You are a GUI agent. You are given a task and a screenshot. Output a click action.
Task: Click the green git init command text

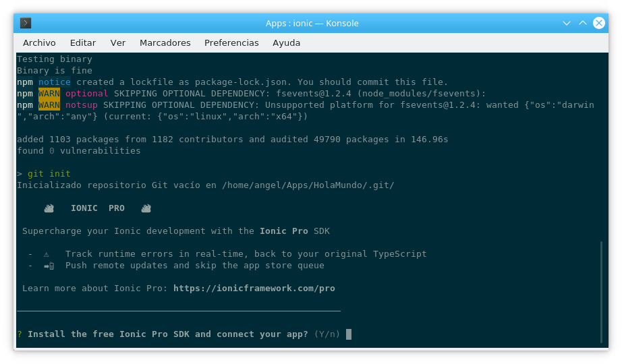(x=49, y=174)
